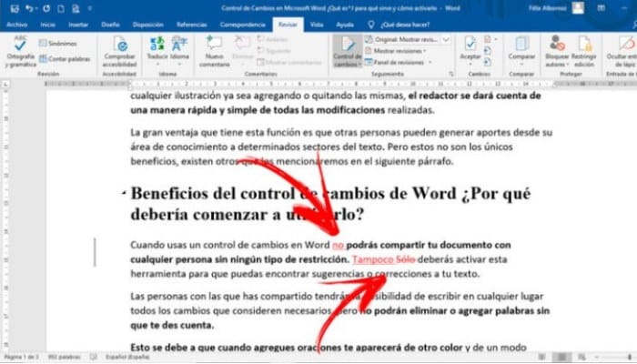
Task: Switch to the Inicio tab
Action: click(x=48, y=25)
